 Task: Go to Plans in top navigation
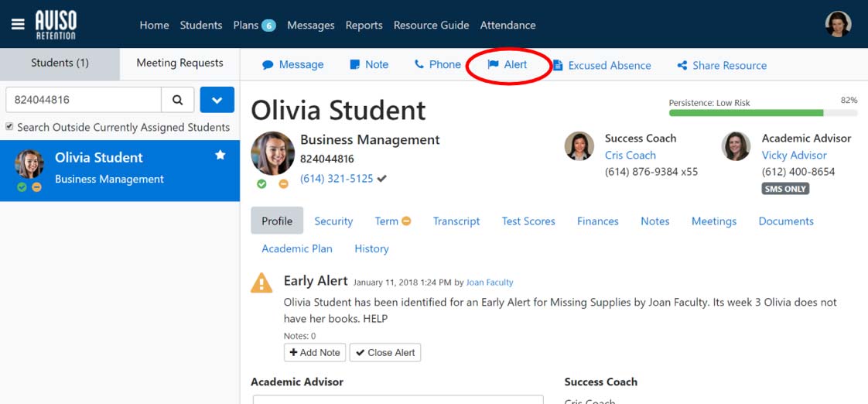point(246,26)
